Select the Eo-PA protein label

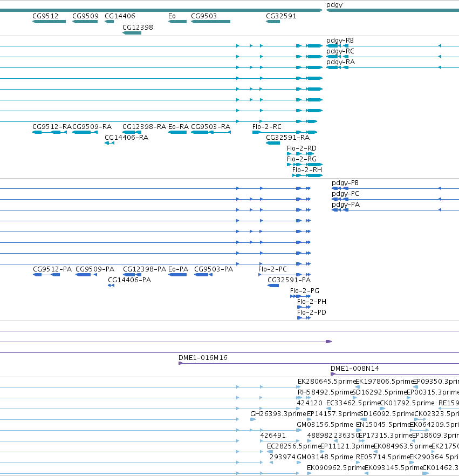tap(178, 269)
